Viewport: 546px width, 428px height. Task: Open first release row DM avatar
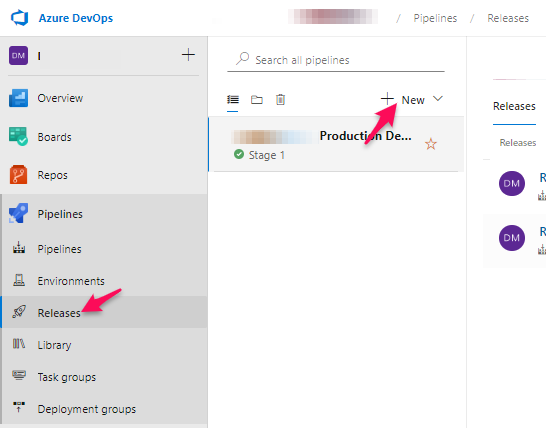click(512, 184)
